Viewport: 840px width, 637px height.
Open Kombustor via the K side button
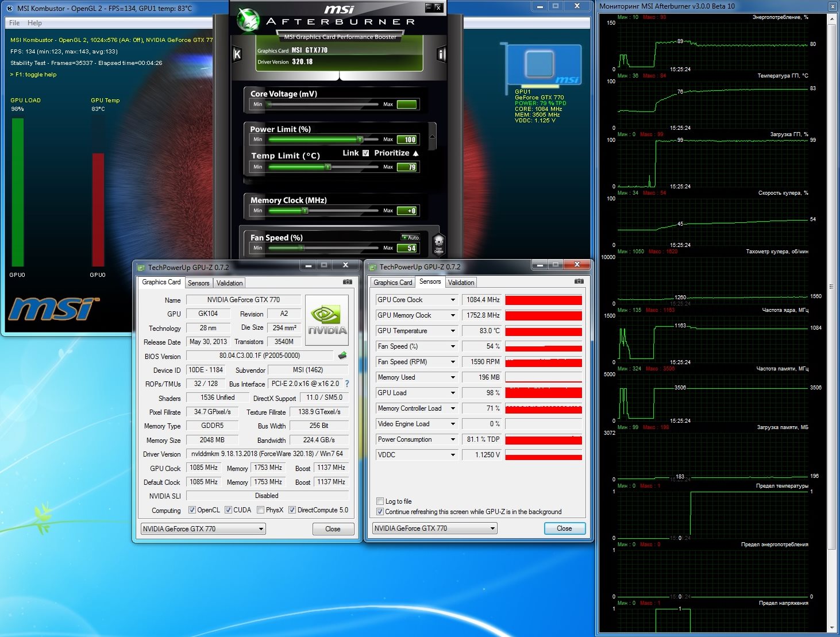[237, 55]
